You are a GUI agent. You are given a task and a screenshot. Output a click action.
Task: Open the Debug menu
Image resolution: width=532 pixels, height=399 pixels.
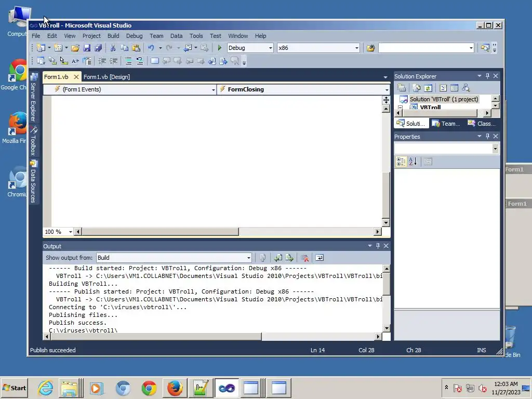(x=135, y=36)
